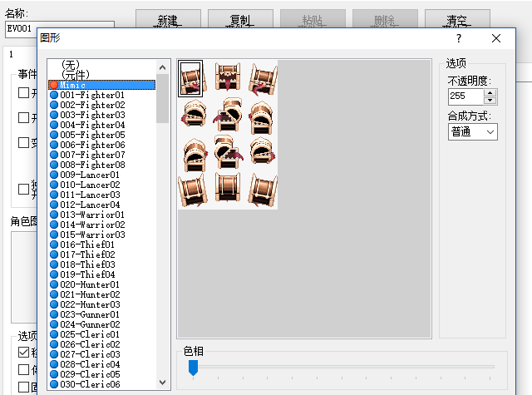Pick the second-row middle mimic frame
532x395 pixels.
point(228,116)
